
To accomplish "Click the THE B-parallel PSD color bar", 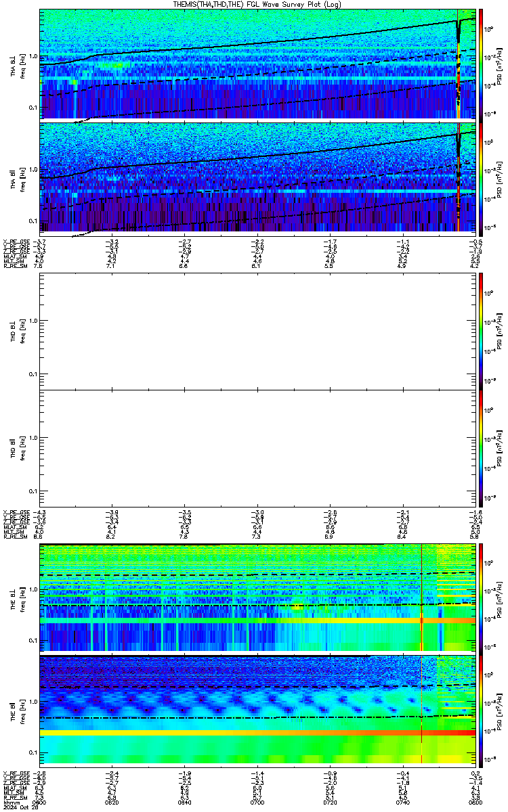I will (x=481, y=712).
